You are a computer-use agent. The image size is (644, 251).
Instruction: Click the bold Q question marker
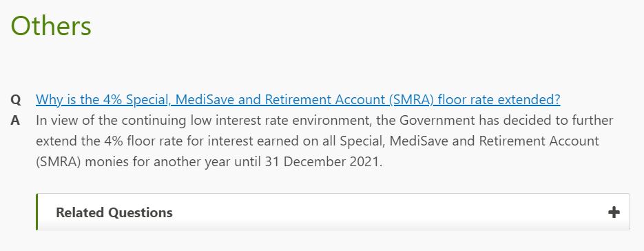15,100
